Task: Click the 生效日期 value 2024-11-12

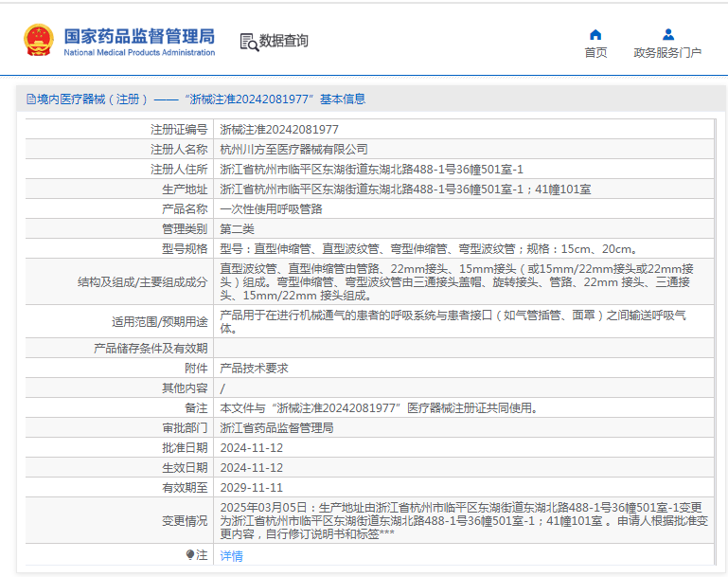Action: coord(251,468)
